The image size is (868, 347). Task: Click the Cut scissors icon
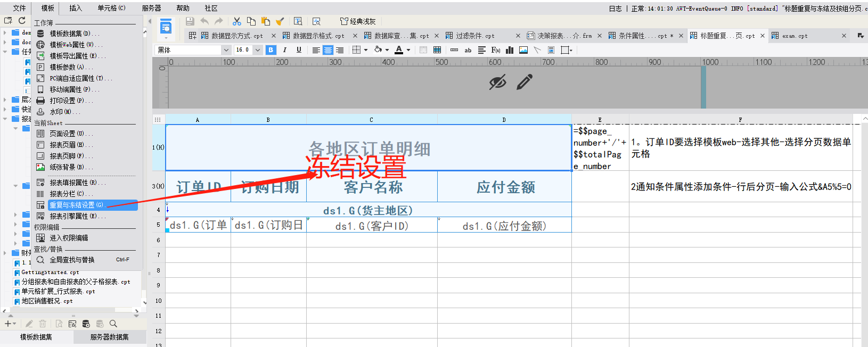point(237,21)
